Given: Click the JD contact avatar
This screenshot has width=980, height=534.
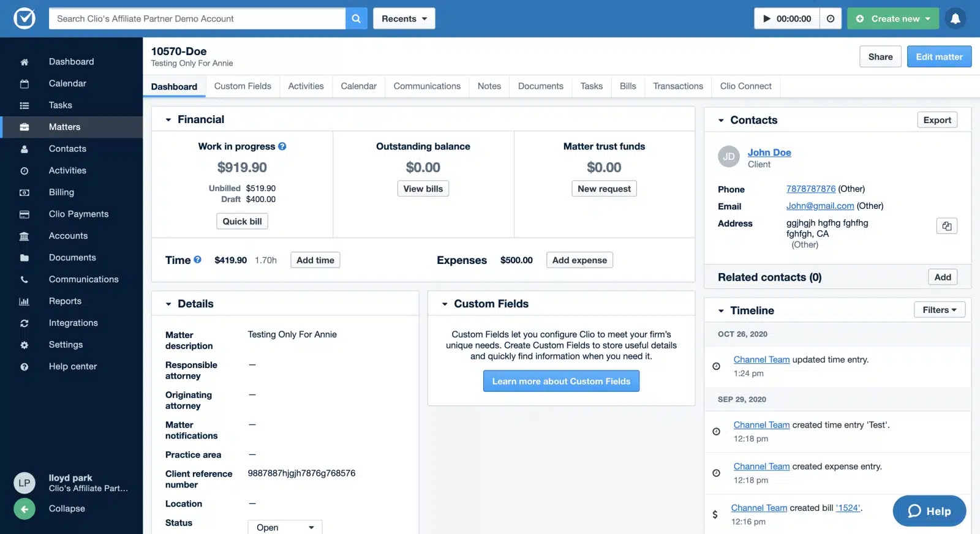Looking at the screenshot, I should click(x=729, y=157).
